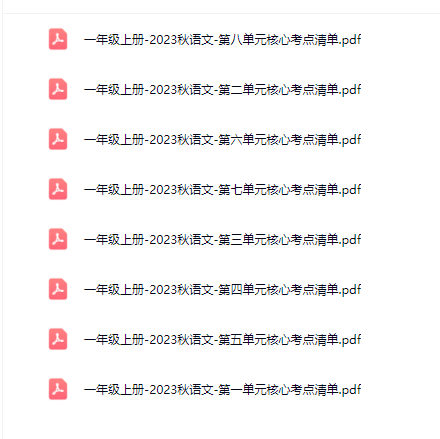Choose the 第一单元核心考点清单.pdf filename
Screen dimensions: 440x439
pos(222,390)
